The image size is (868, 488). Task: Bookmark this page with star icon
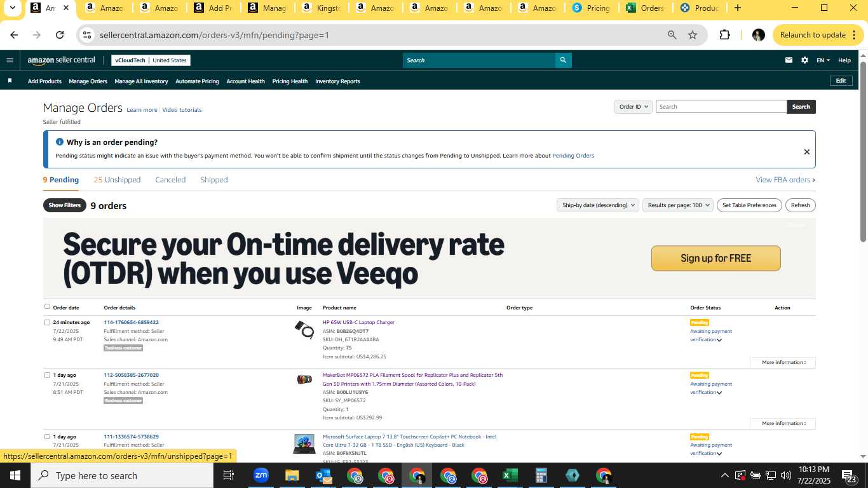pos(693,35)
